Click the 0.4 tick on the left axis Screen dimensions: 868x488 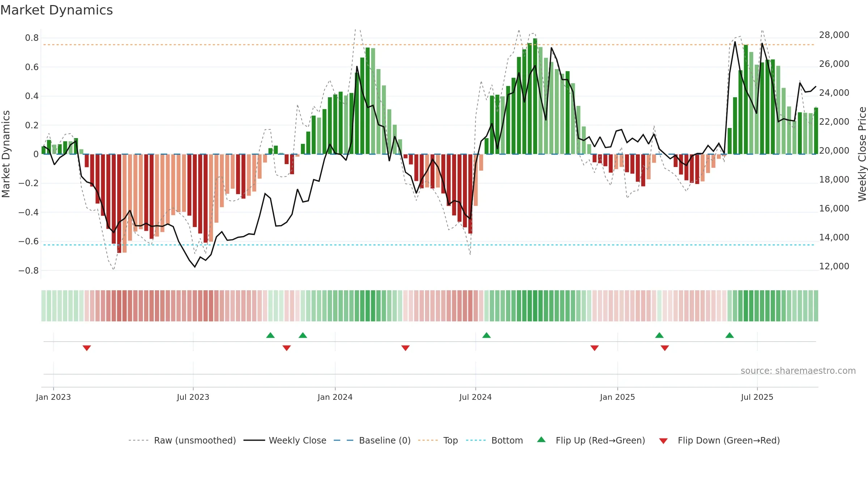pos(32,96)
